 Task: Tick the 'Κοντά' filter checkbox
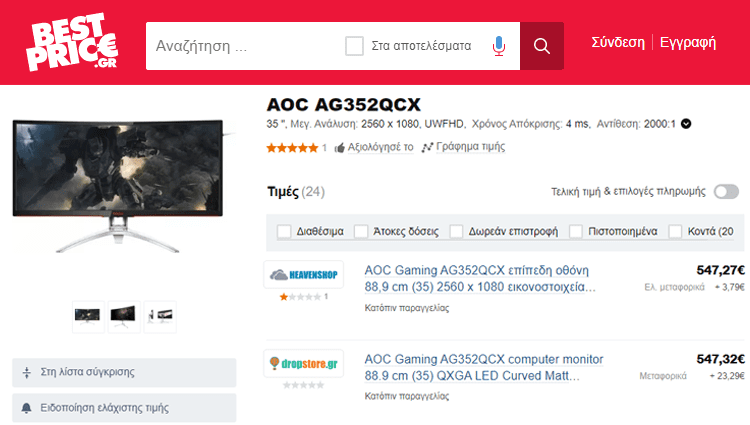(x=675, y=231)
